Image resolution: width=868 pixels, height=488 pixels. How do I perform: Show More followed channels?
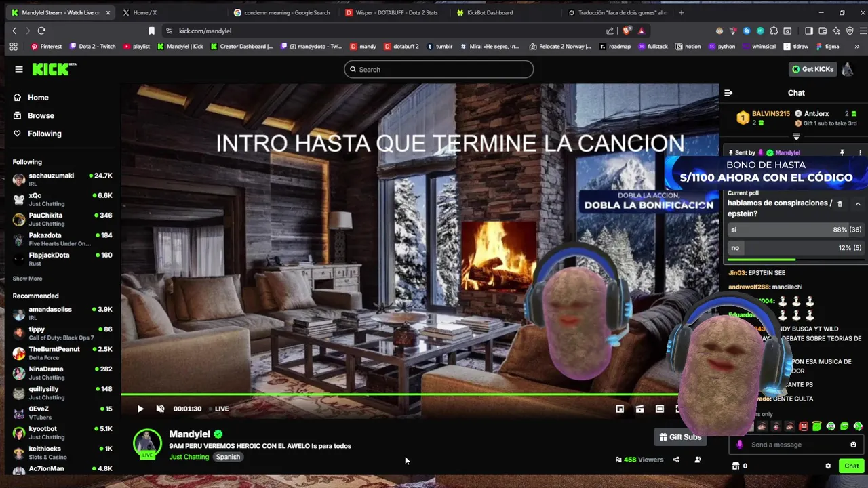click(27, 279)
